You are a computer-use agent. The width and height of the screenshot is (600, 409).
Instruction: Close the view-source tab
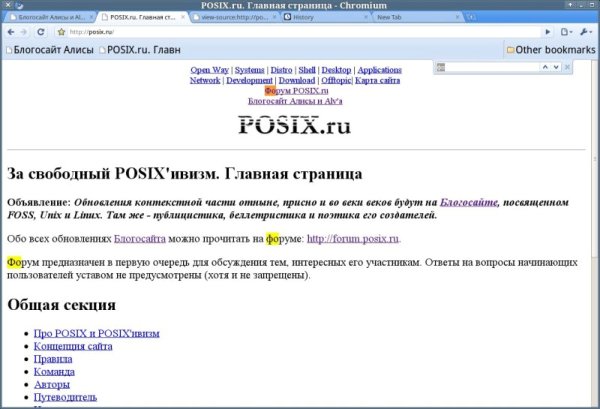274,17
